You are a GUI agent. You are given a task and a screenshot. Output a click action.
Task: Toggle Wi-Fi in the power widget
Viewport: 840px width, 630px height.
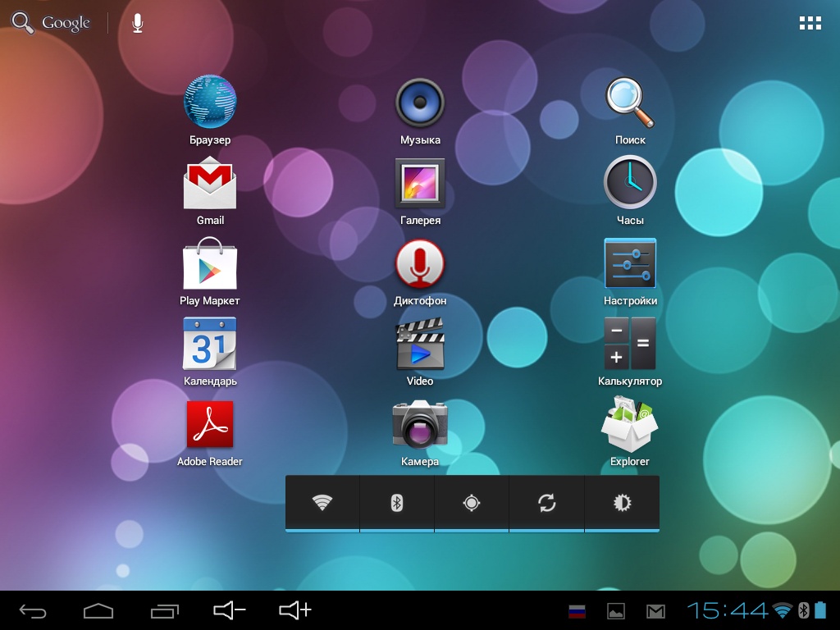tap(322, 503)
